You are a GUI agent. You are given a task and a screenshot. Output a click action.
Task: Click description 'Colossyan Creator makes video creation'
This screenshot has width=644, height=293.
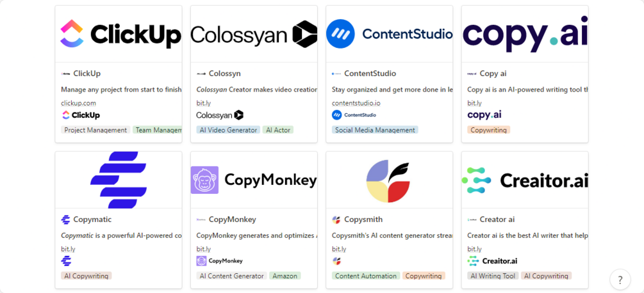click(x=257, y=90)
